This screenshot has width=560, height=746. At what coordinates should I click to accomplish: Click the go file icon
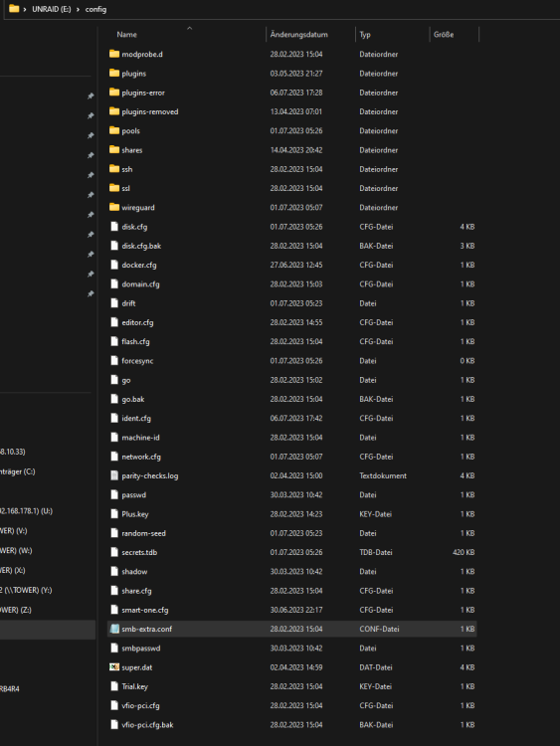pyautogui.click(x=114, y=380)
